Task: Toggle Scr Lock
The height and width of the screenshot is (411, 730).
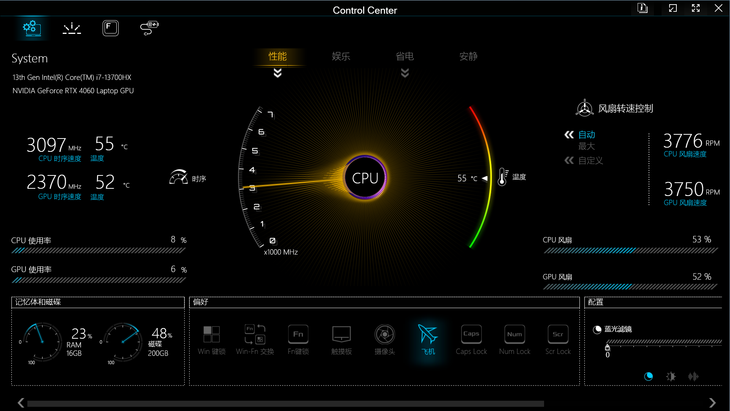Action: tap(558, 340)
